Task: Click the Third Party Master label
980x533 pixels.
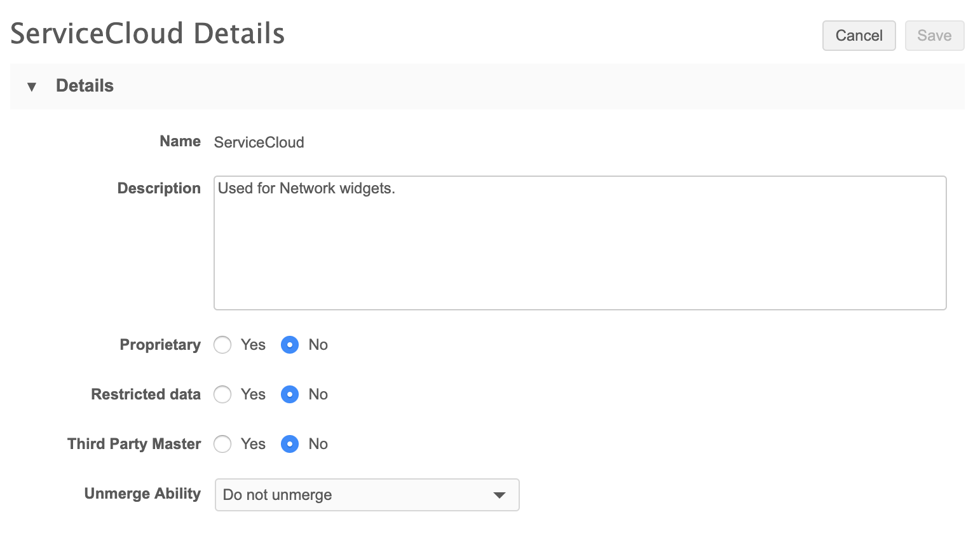Action: click(134, 444)
